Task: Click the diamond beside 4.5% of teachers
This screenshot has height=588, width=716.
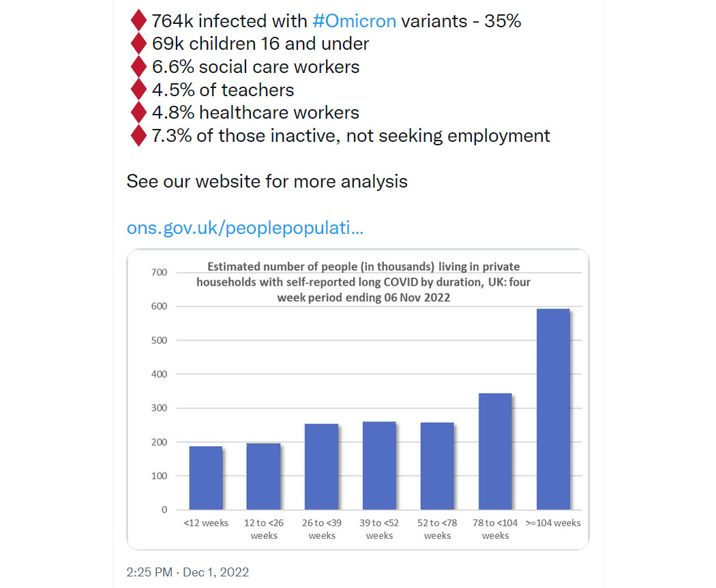Action: [x=138, y=89]
